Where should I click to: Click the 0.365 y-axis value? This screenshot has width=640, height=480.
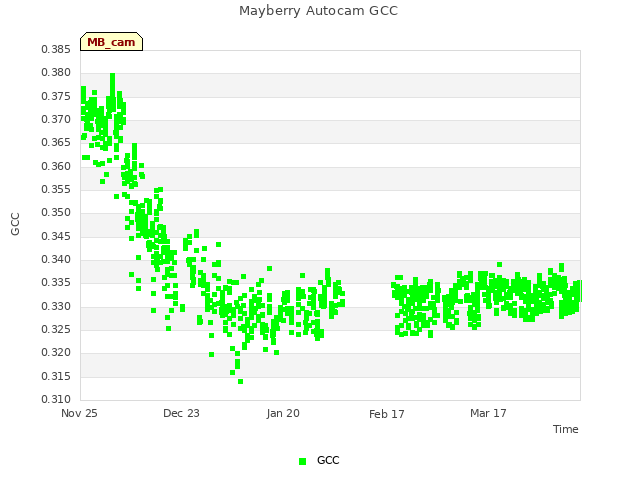(x=56, y=142)
